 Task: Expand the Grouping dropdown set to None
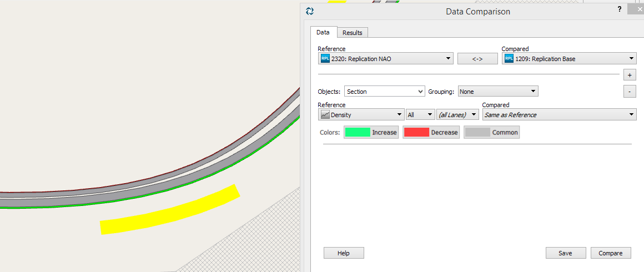pos(497,92)
